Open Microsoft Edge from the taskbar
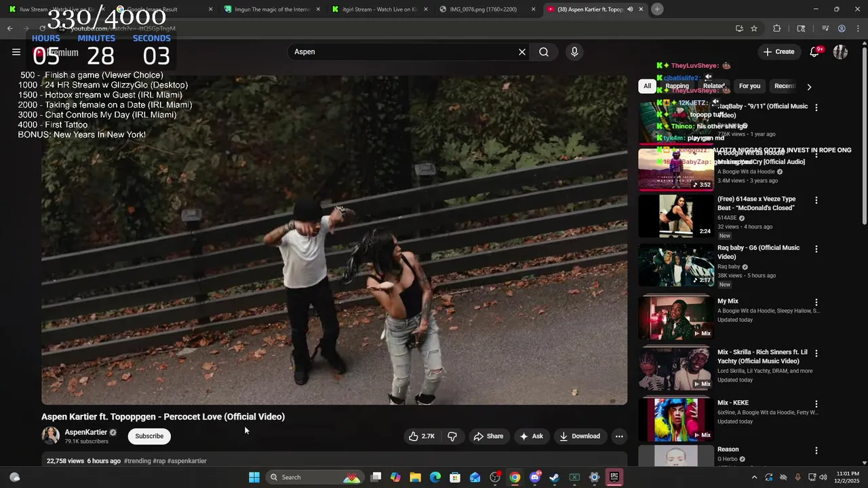 point(435,477)
